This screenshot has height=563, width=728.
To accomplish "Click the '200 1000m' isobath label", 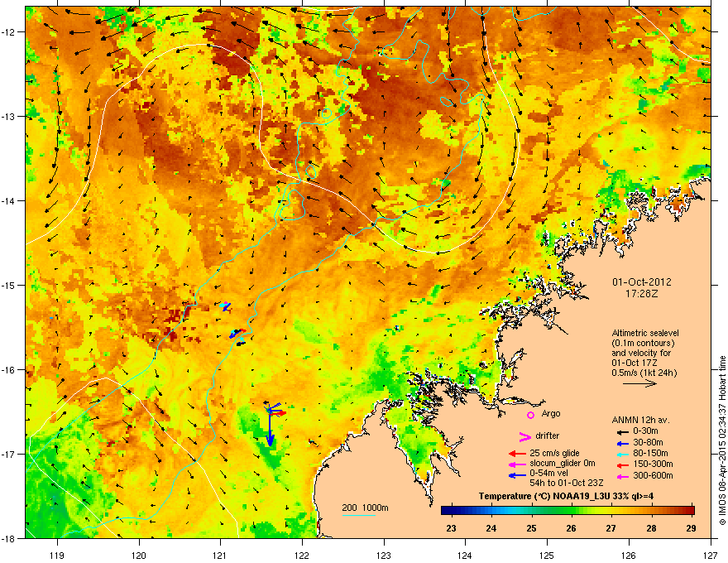I will (365, 508).
